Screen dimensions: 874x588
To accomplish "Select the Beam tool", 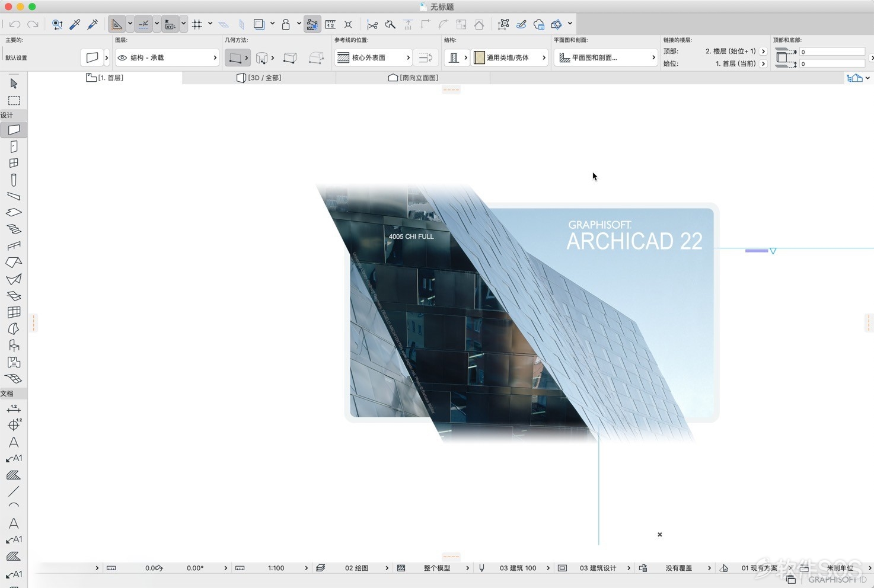I will click(14, 196).
